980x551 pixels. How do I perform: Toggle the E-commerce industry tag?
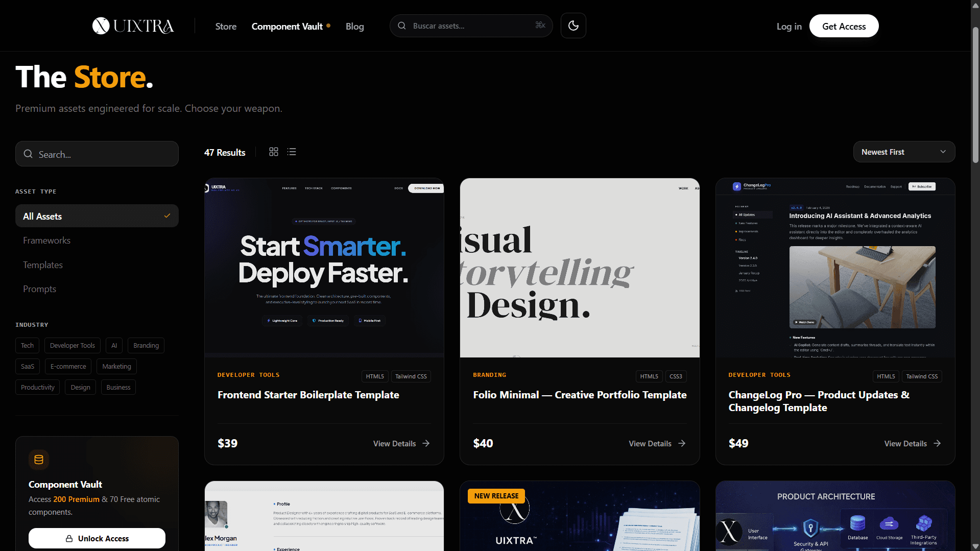(68, 367)
